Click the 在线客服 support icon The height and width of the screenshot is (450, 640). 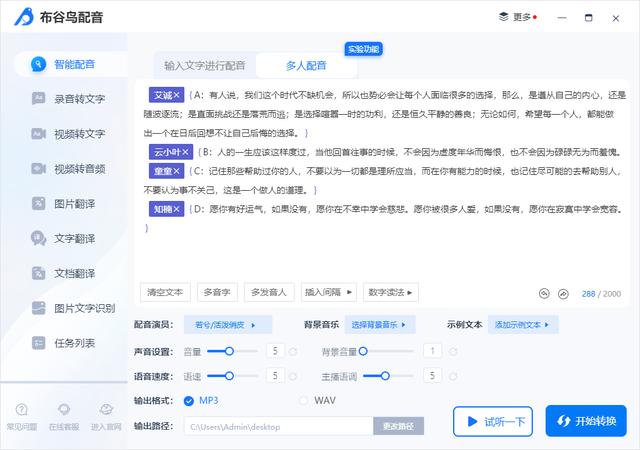click(64, 416)
